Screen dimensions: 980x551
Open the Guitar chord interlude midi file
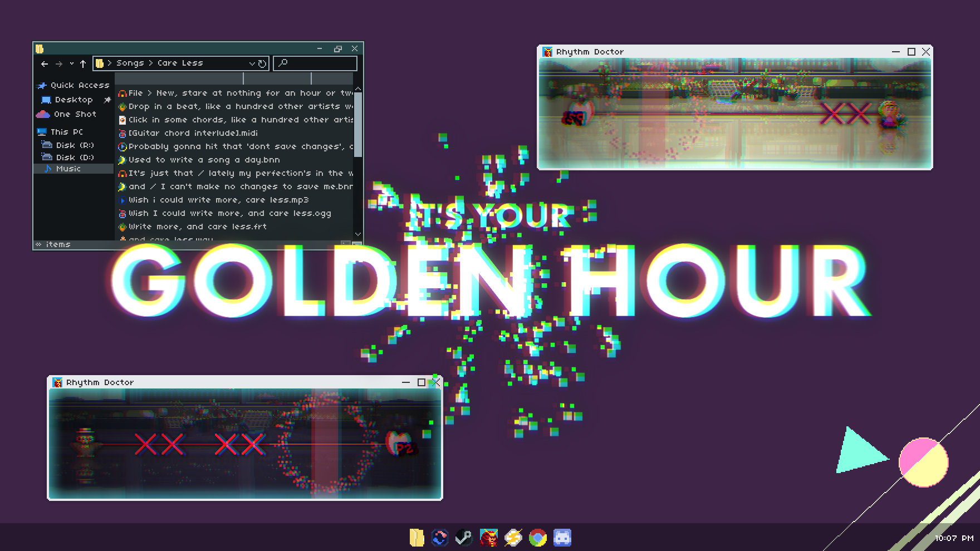click(x=193, y=133)
